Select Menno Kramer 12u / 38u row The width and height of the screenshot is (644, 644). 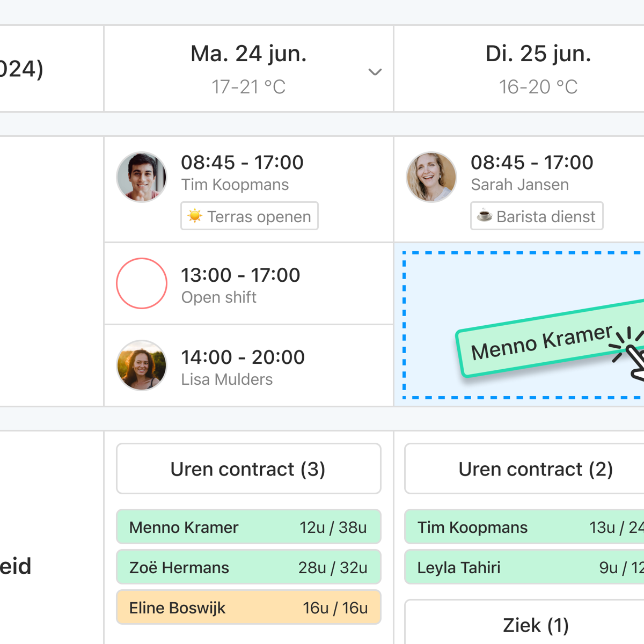(248, 527)
